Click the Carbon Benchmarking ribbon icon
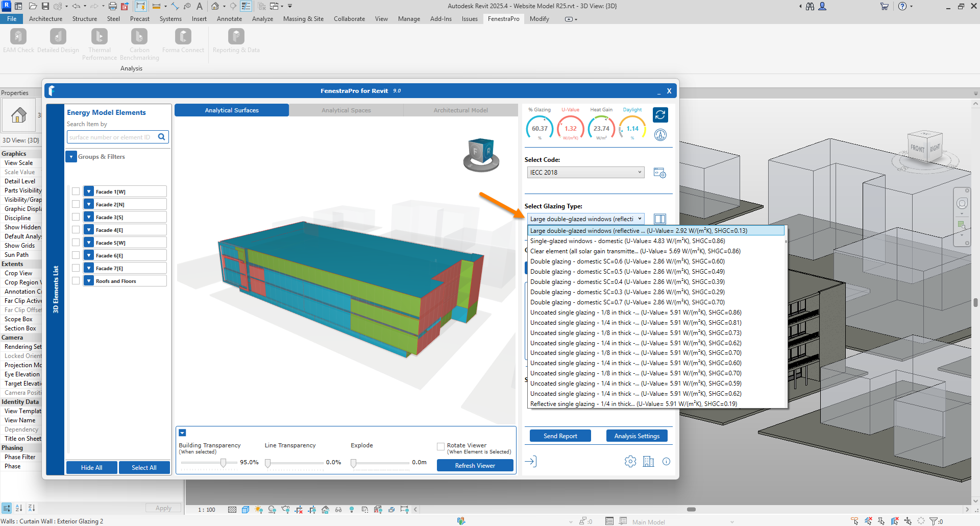980x526 pixels. pos(139,37)
